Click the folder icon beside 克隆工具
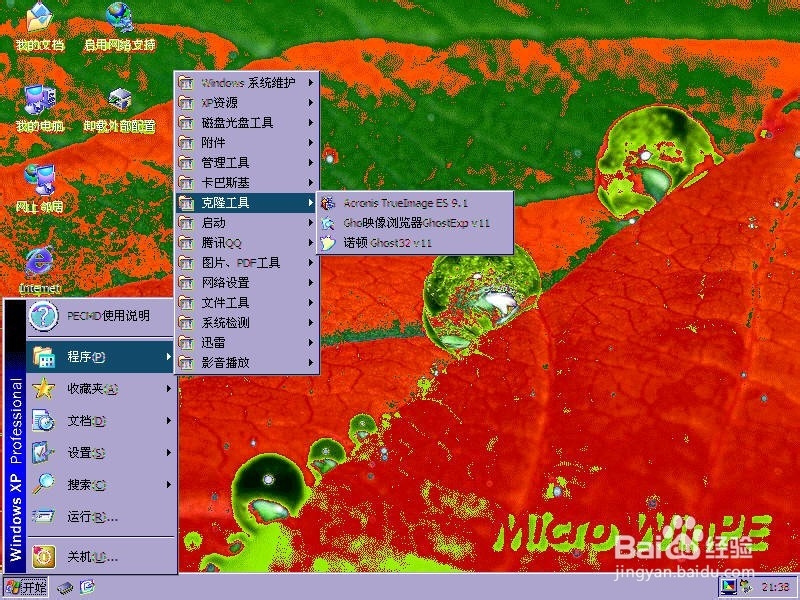 (186, 203)
